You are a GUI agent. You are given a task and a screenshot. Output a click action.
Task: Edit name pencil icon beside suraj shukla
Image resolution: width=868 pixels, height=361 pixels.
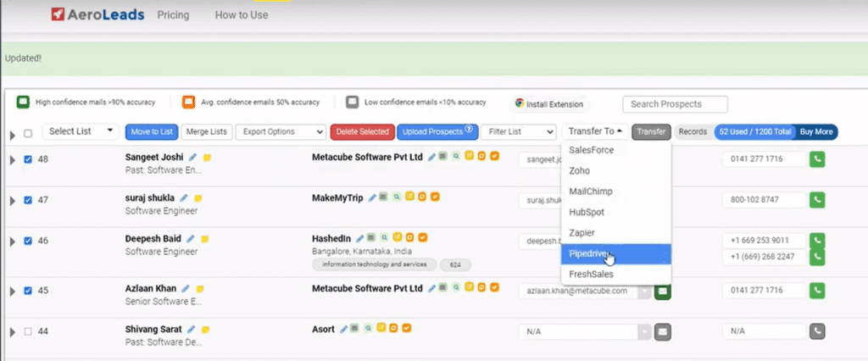tap(184, 197)
